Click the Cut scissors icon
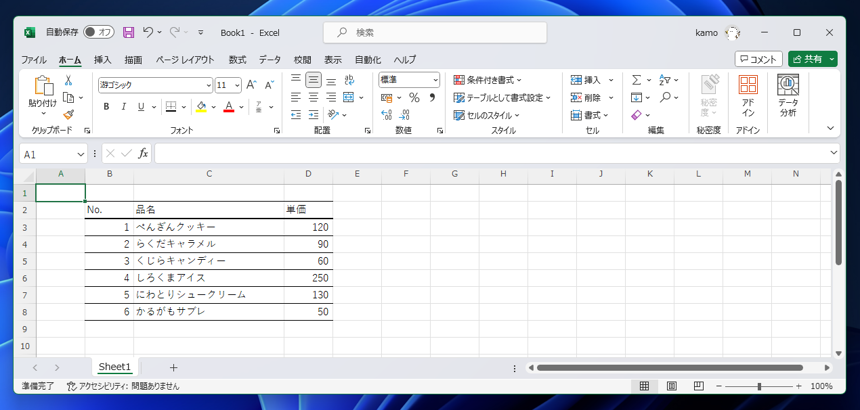Viewport: 860px width, 410px height. (69, 81)
